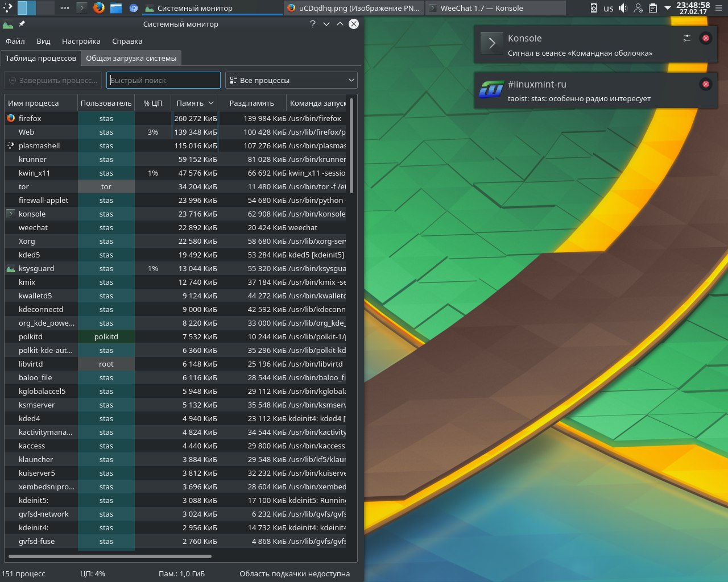Open the Настройка menu
This screenshot has height=582, width=728.
tap(81, 41)
